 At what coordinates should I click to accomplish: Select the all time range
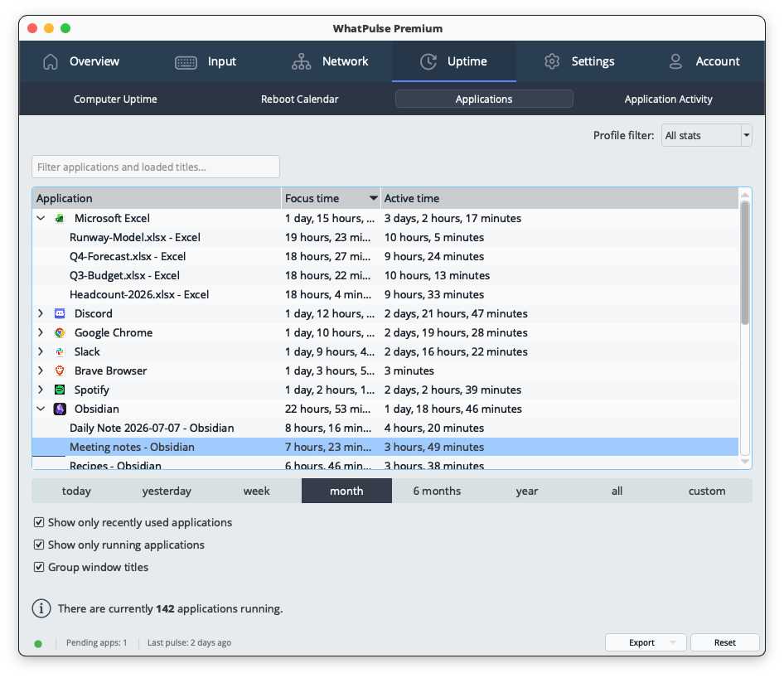(x=617, y=491)
